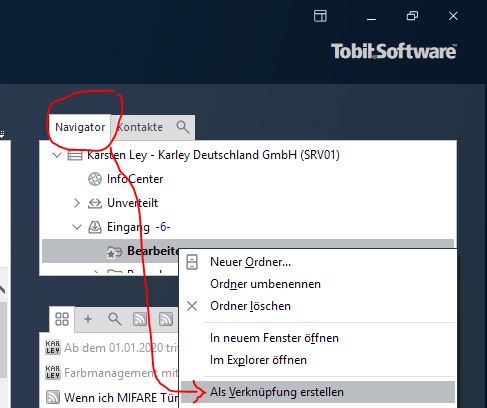Click the first RSS feed icon in toolbar

(x=140, y=319)
